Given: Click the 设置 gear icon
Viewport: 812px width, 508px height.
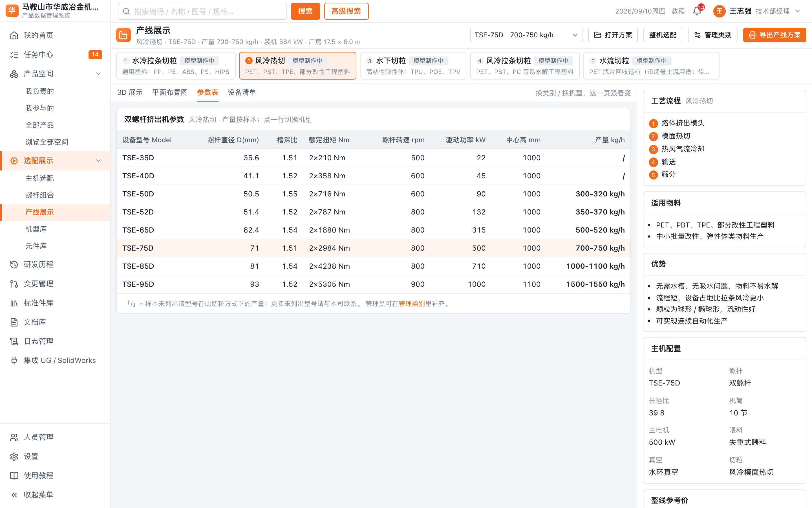Looking at the screenshot, I should point(14,456).
